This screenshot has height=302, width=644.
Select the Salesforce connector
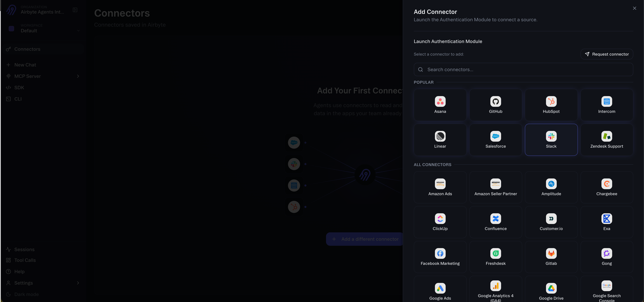pos(496,140)
